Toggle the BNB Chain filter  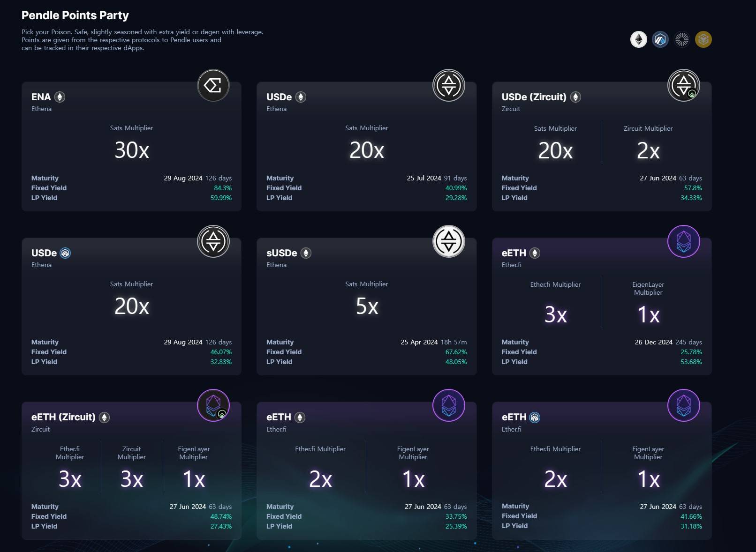(x=703, y=39)
